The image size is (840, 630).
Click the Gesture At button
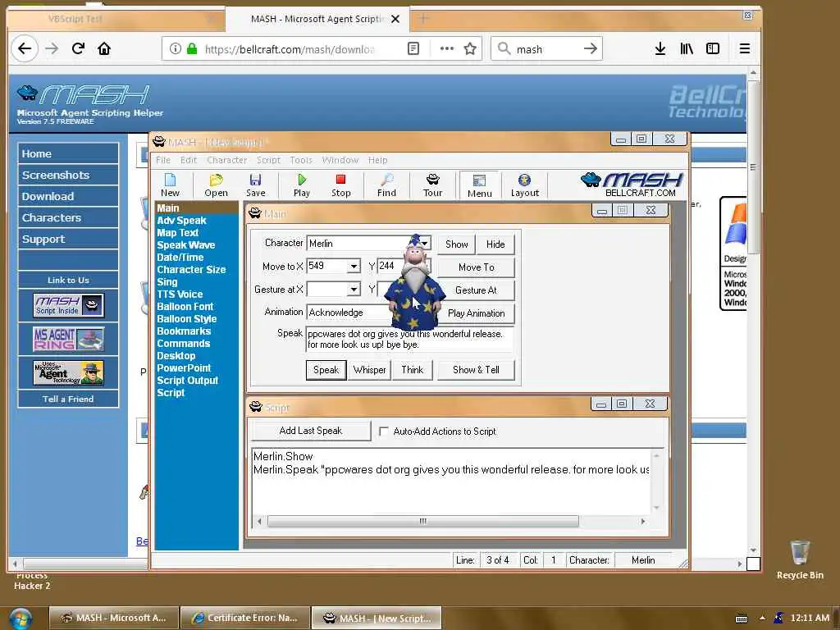click(x=477, y=290)
